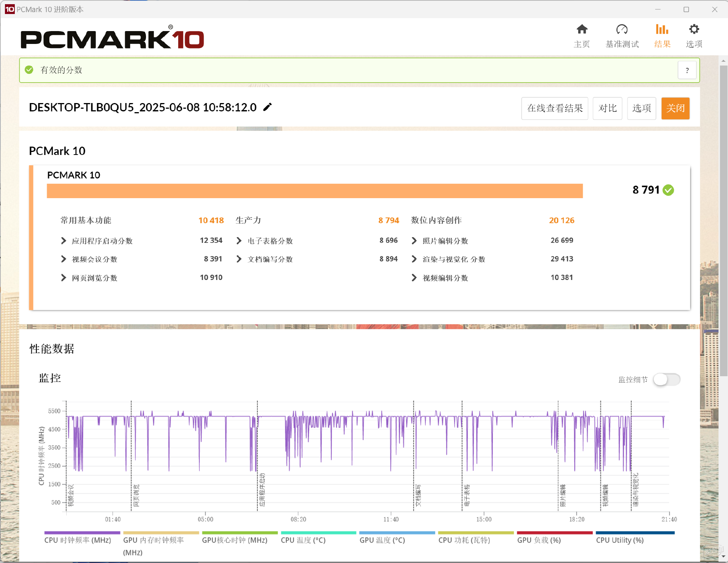Expand 文档编写分数 row
The height and width of the screenshot is (563, 728).
tap(239, 259)
